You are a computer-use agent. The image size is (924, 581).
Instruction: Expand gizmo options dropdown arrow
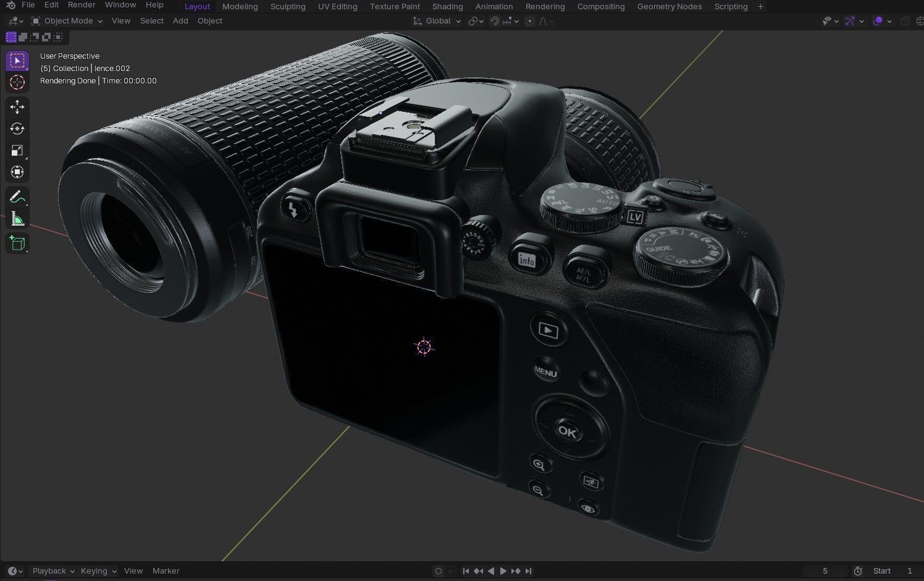tap(862, 21)
